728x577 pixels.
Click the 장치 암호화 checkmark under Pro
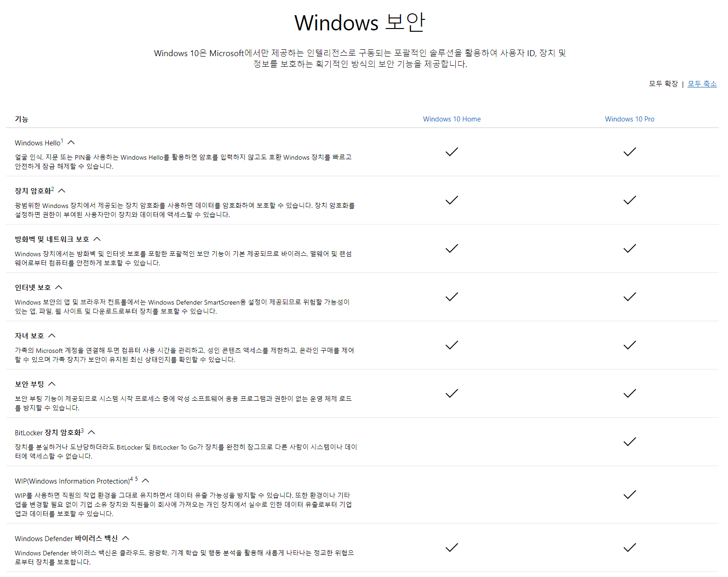click(x=630, y=200)
